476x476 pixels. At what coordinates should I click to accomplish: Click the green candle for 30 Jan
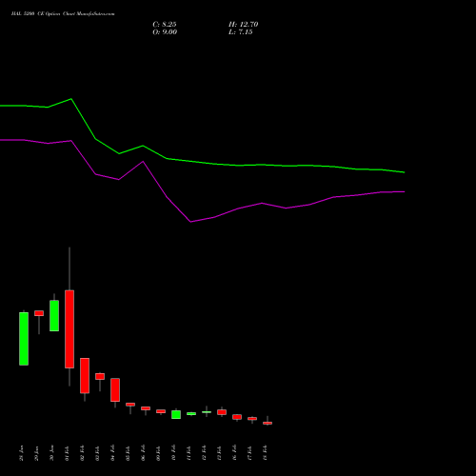point(54,315)
